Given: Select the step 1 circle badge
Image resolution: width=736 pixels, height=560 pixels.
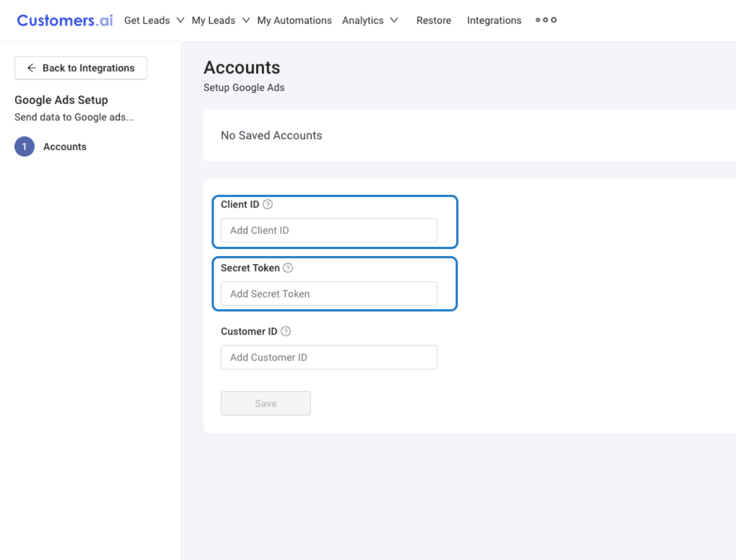Looking at the screenshot, I should [24, 147].
